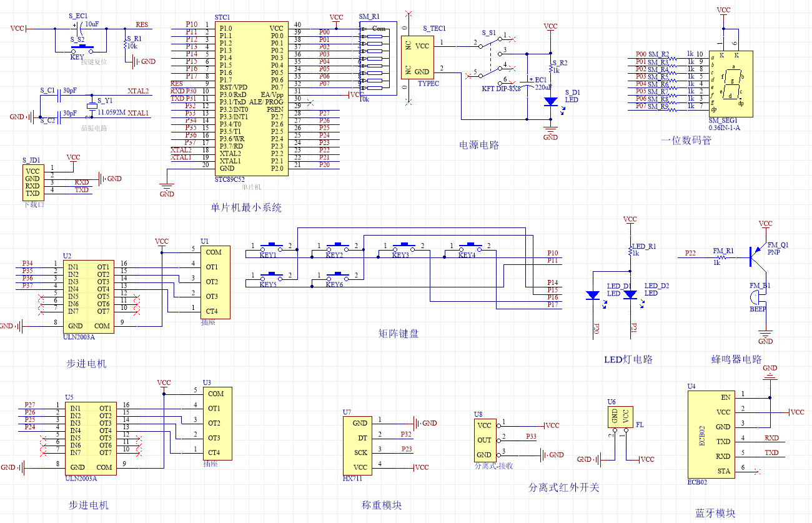Click the U7 HX711 module block

pos(359,445)
